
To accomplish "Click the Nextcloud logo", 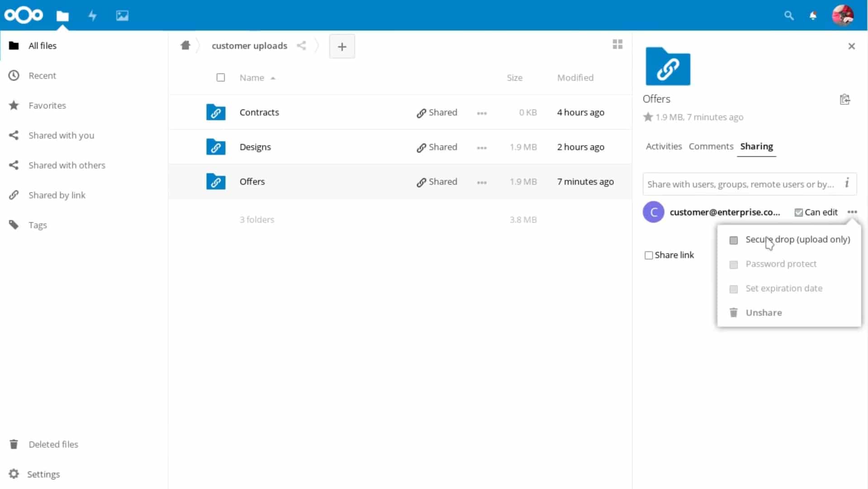I will [24, 15].
